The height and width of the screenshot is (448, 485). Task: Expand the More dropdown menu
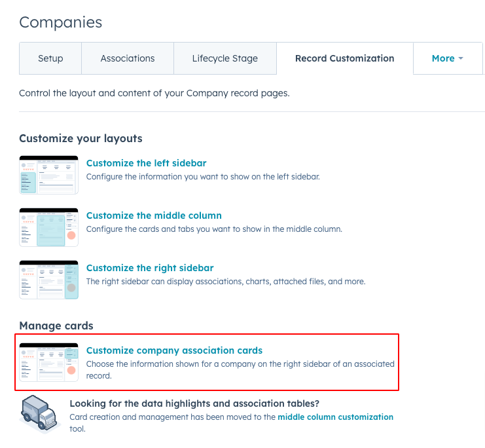point(448,58)
